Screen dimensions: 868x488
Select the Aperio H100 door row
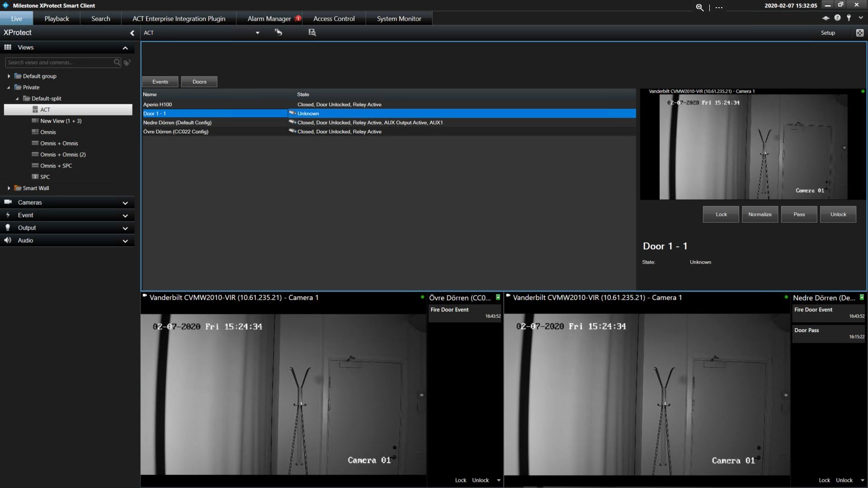[x=389, y=104]
